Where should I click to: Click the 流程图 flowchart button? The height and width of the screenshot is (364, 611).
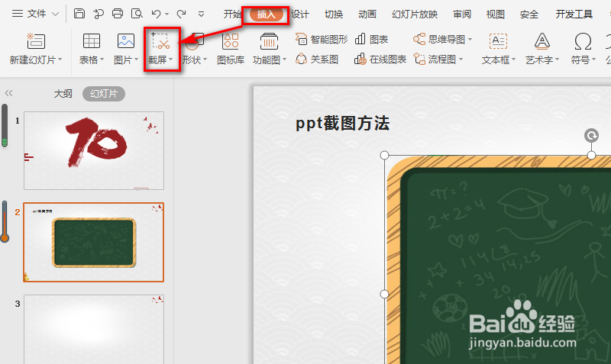[438, 60]
